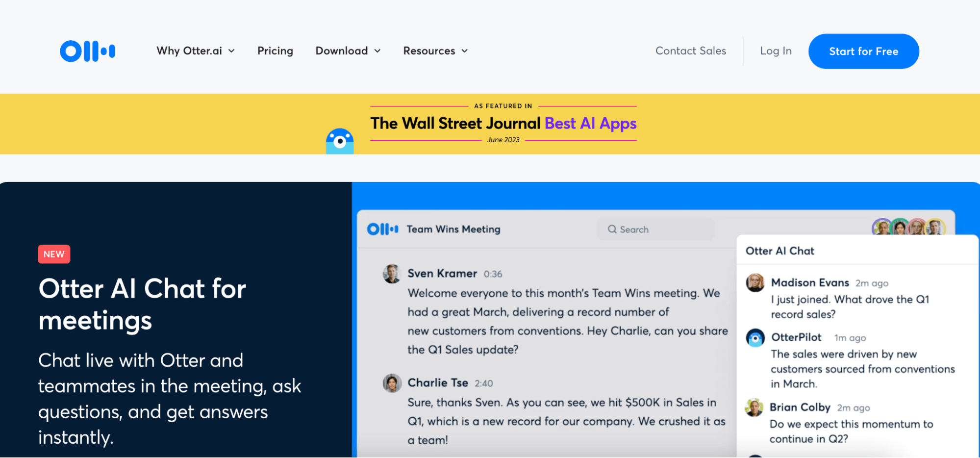Click the search magnifier icon in the meeting search bar

click(x=612, y=229)
